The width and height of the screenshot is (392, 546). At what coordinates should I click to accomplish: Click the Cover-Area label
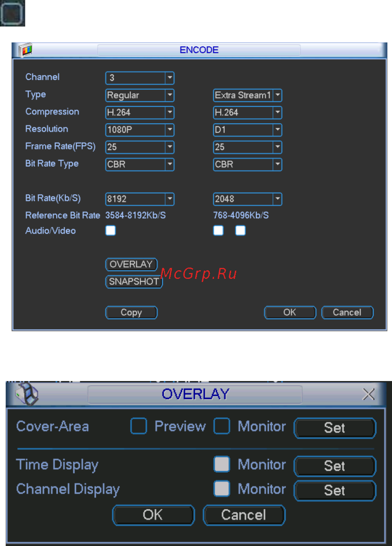point(53,426)
